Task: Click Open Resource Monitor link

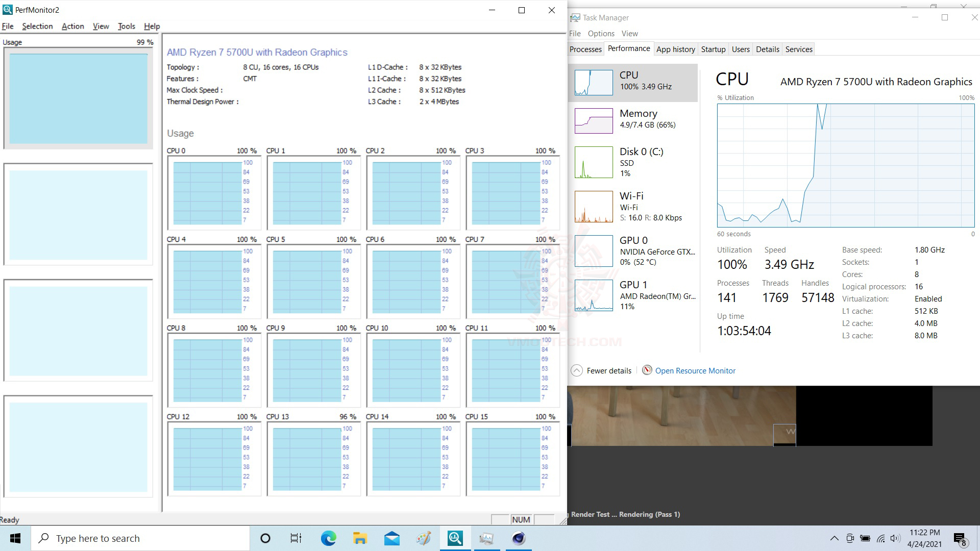Action: coord(695,371)
